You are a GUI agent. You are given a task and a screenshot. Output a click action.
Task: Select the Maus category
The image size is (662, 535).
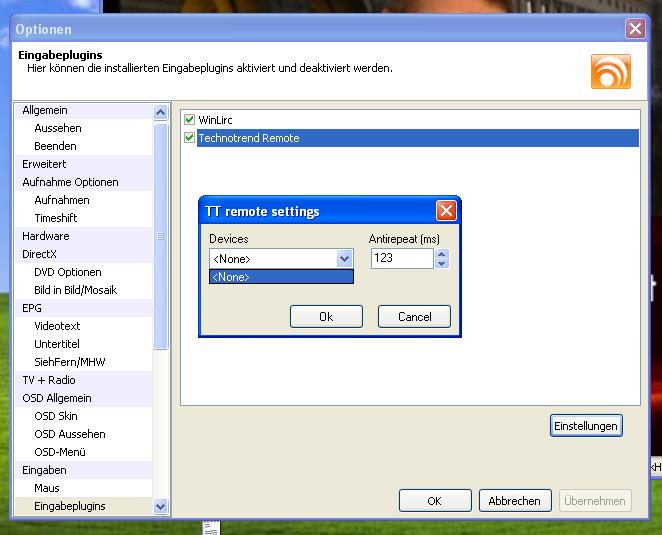pos(84,488)
